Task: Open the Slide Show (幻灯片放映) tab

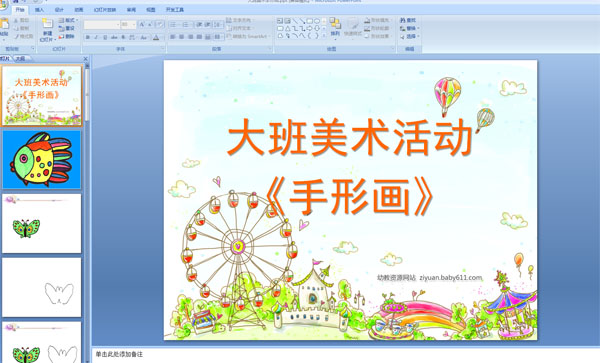Action: pyautogui.click(x=105, y=10)
